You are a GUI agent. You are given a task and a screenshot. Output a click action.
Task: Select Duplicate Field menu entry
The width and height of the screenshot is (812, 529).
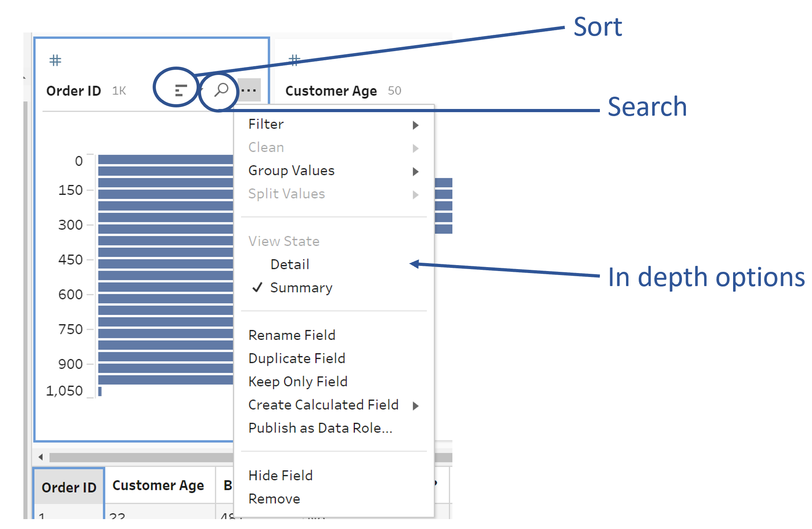pyautogui.click(x=297, y=359)
